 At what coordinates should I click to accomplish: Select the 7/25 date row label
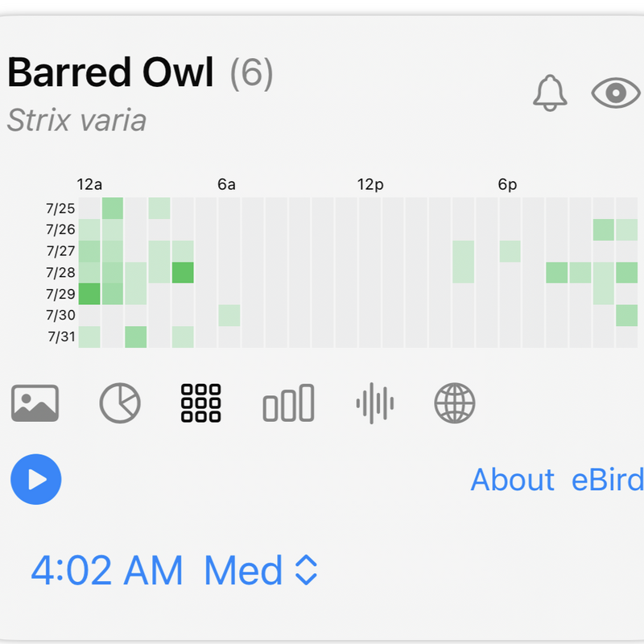point(60,208)
